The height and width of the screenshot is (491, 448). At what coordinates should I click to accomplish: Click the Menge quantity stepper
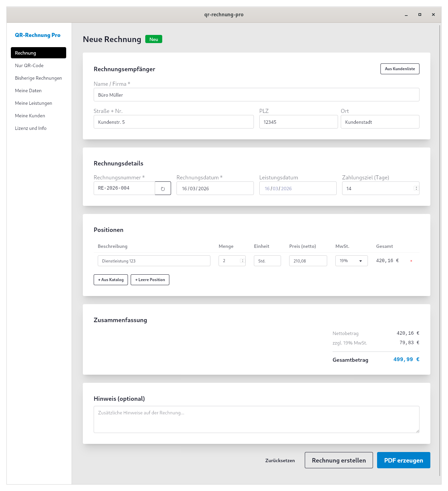pos(242,261)
